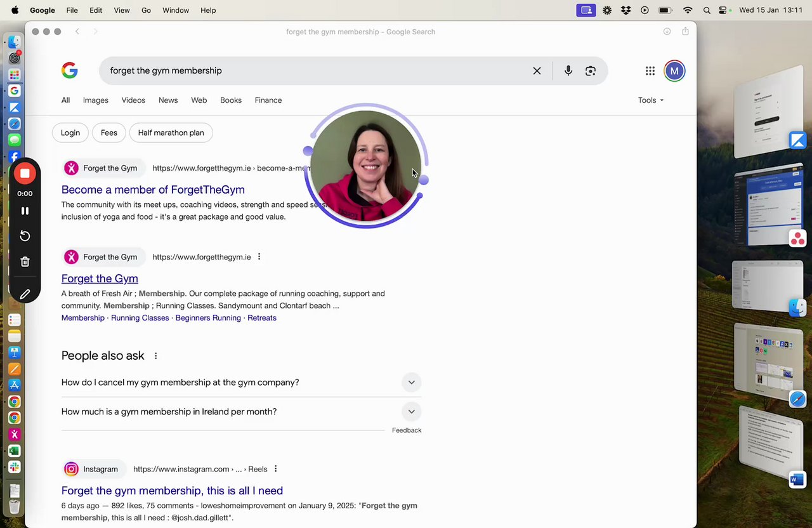Open the Google account avatar M
The image size is (812, 528).
click(674, 71)
